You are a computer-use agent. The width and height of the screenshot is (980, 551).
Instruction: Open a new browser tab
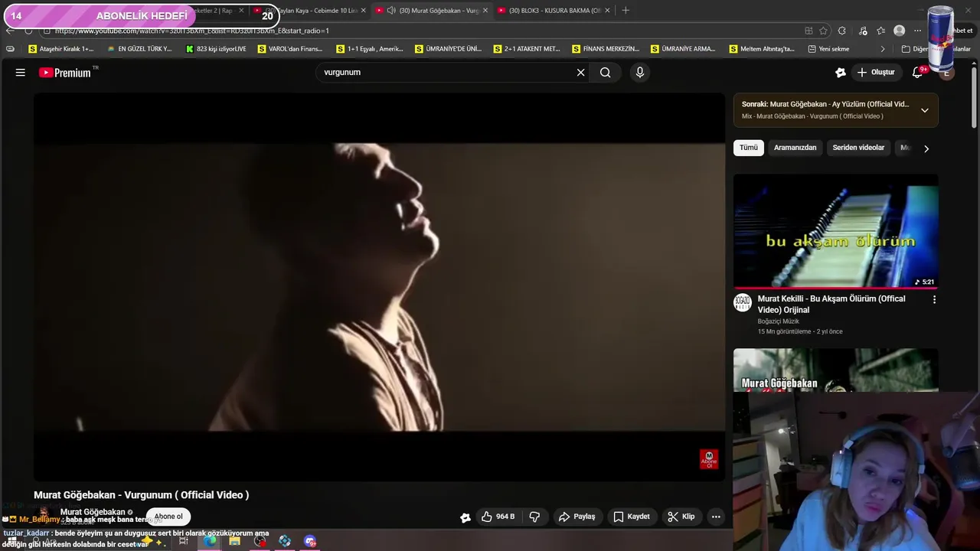tap(626, 11)
